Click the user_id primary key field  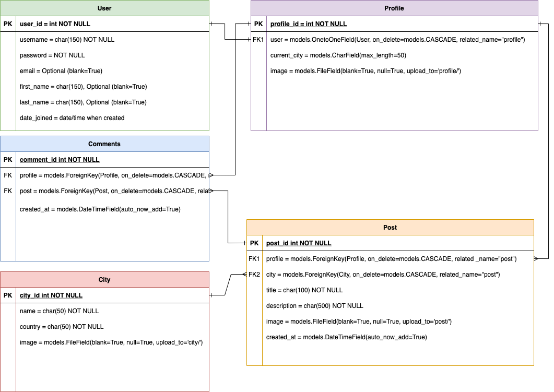pyautogui.click(x=55, y=24)
